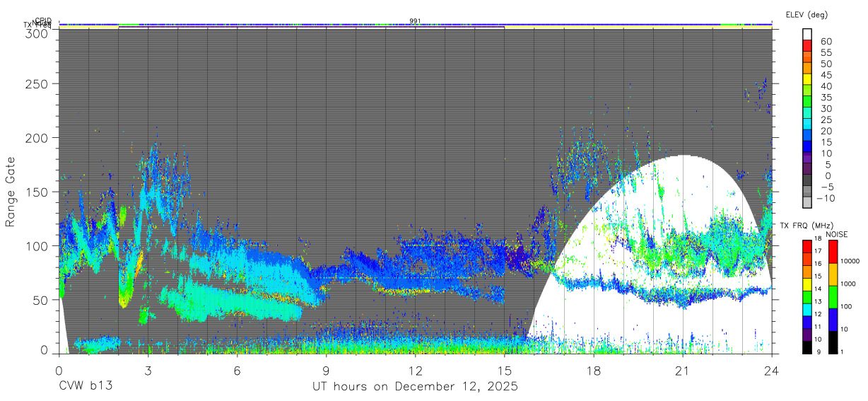
Task: Click the green swatch in NOISE colorbar
Action: click(x=833, y=297)
